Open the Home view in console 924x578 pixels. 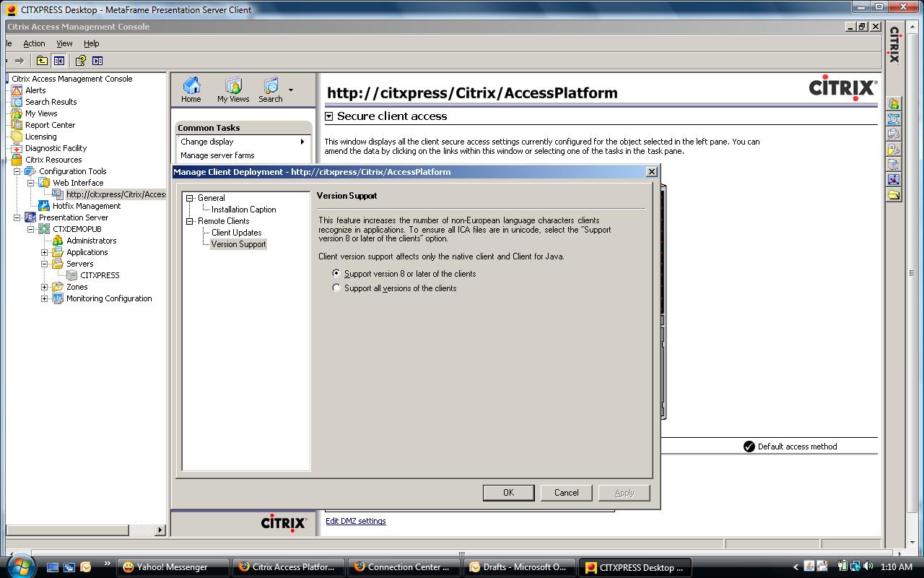pos(191,90)
